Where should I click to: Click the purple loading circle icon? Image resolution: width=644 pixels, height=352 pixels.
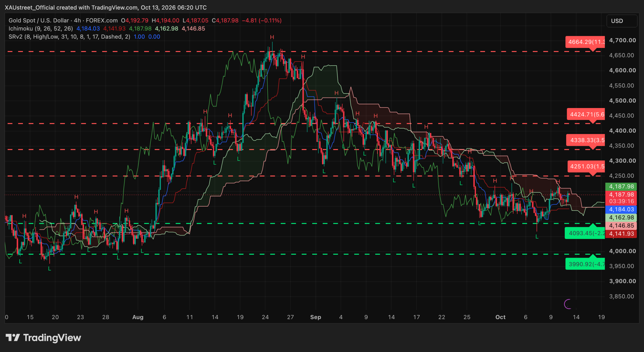[568, 304]
